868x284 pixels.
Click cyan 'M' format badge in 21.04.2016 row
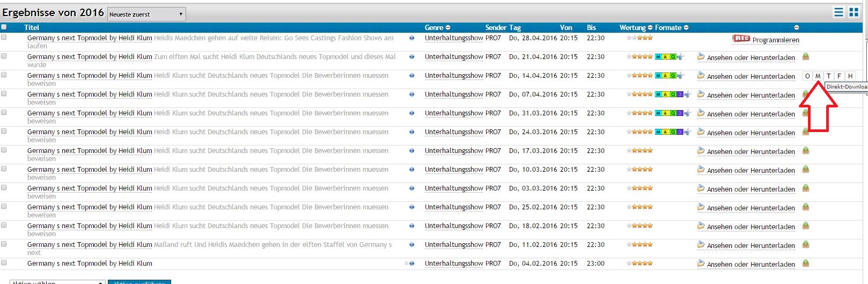(658, 57)
